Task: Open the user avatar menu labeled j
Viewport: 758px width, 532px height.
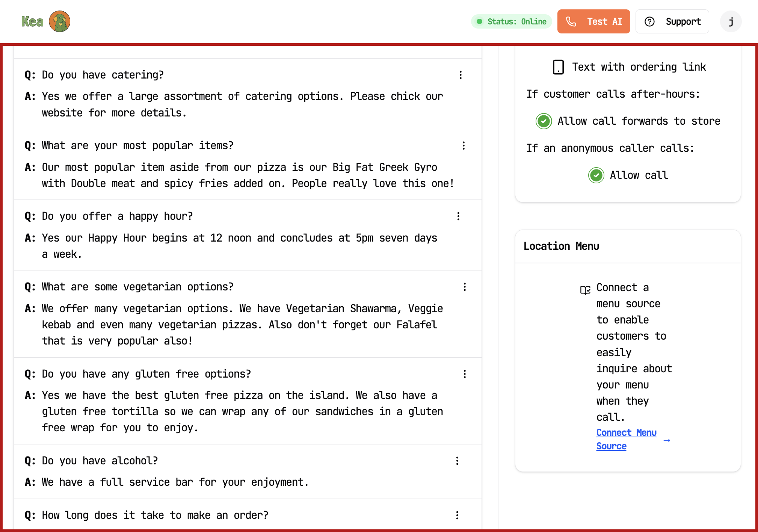Action: point(731,21)
